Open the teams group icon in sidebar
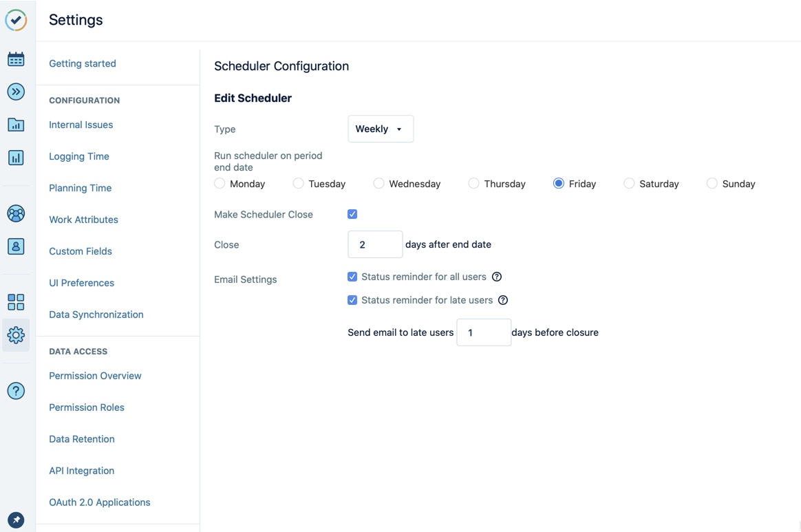The image size is (801, 532). pos(16,213)
